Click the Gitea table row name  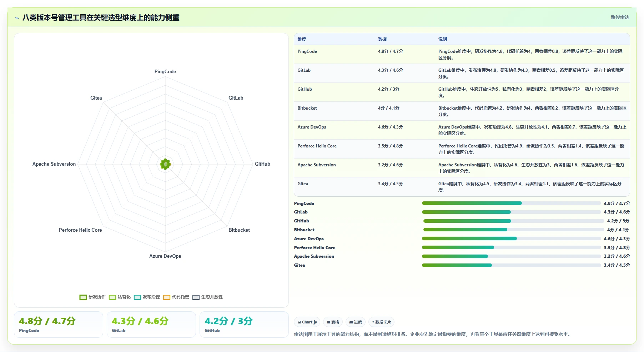(303, 184)
